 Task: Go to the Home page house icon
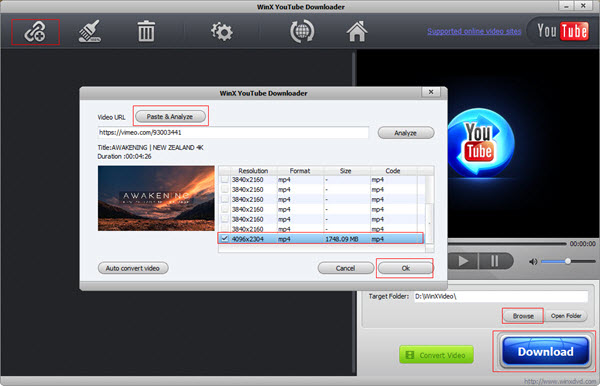point(357,31)
